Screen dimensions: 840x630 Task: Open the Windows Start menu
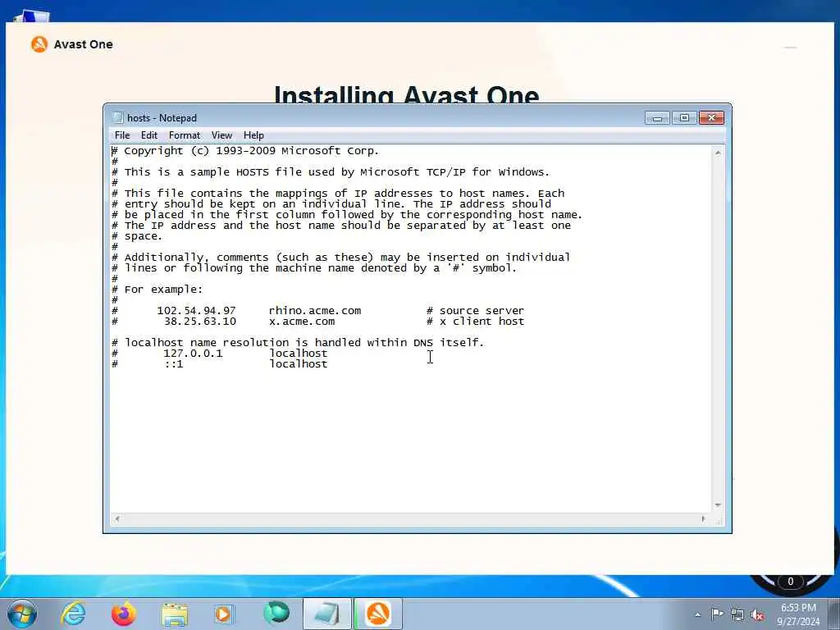[22, 614]
